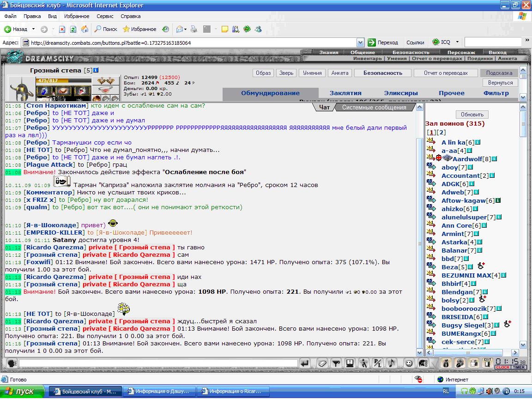Click the Print toolbar icon
532x399 pixels.
click(194, 29)
